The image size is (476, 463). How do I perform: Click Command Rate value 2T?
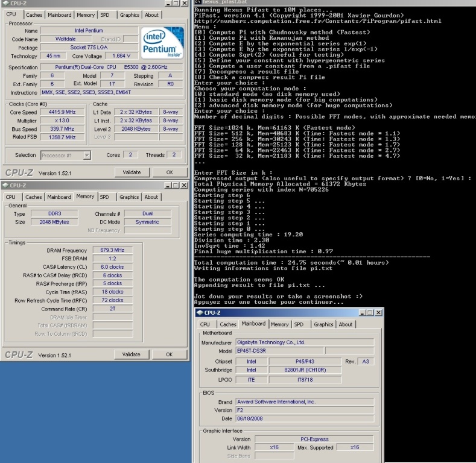click(113, 309)
